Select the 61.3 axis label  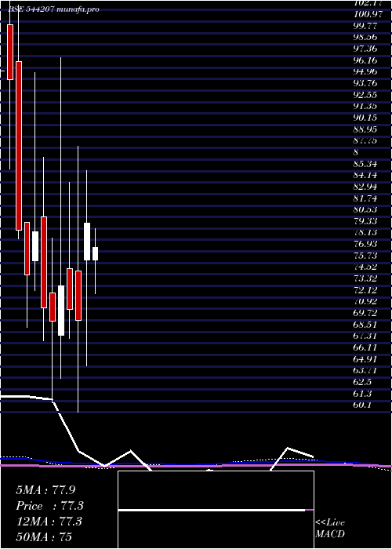362,394
